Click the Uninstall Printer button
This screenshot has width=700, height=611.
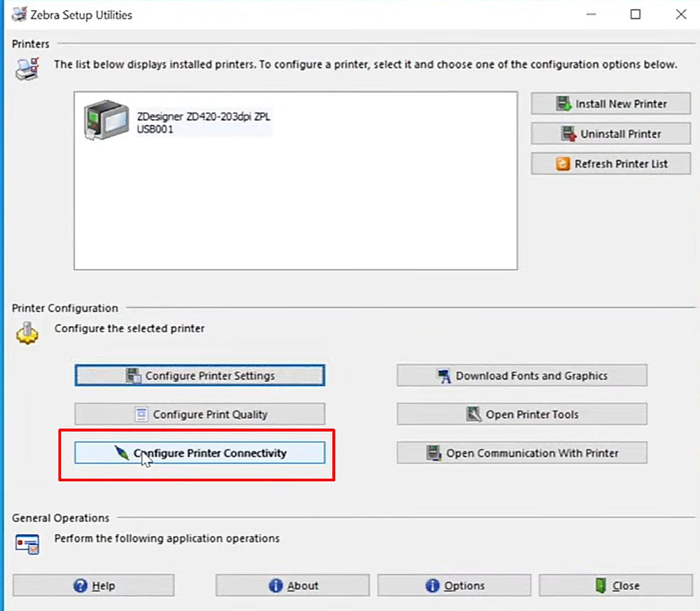click(611, 134)
